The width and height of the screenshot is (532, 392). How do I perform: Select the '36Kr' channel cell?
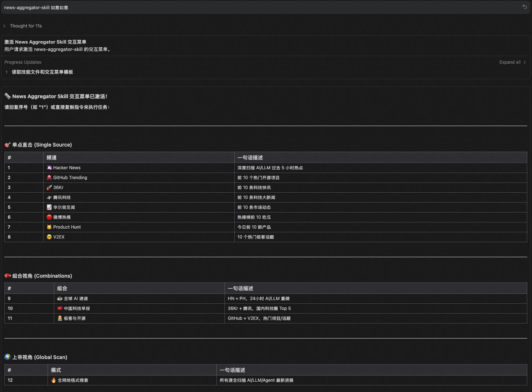coord(139,188)
